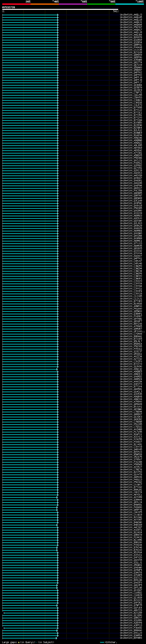Select label UniRef100_A6BM24

click(x=131, y=379)
